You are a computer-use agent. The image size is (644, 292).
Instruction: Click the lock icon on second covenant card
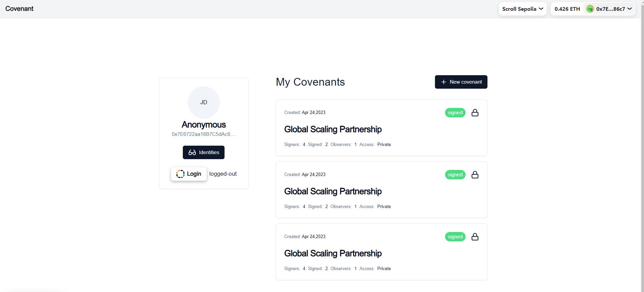point(475,175)
